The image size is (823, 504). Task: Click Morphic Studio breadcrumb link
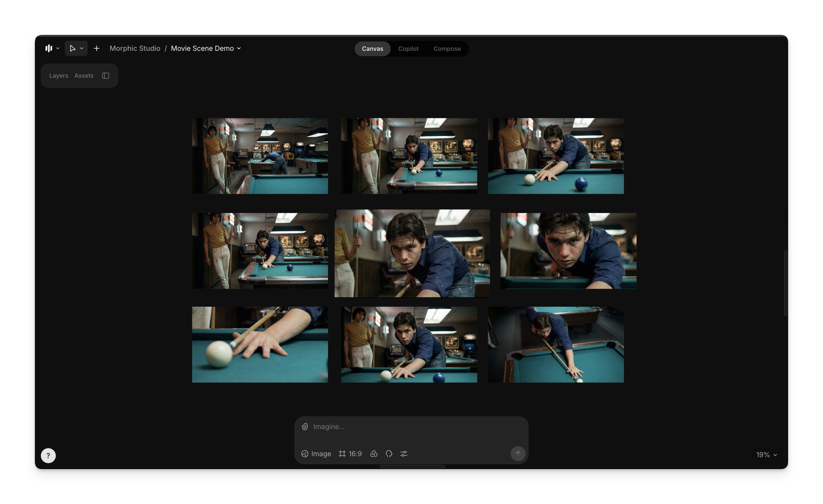(135, 48)
